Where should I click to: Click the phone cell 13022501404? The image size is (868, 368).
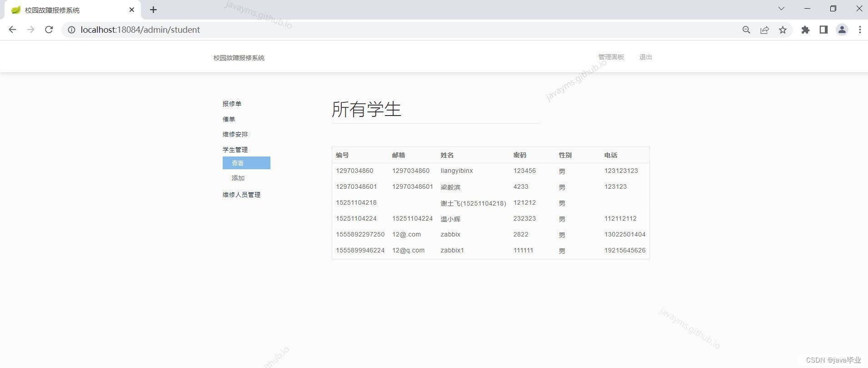tap(625, 235)
